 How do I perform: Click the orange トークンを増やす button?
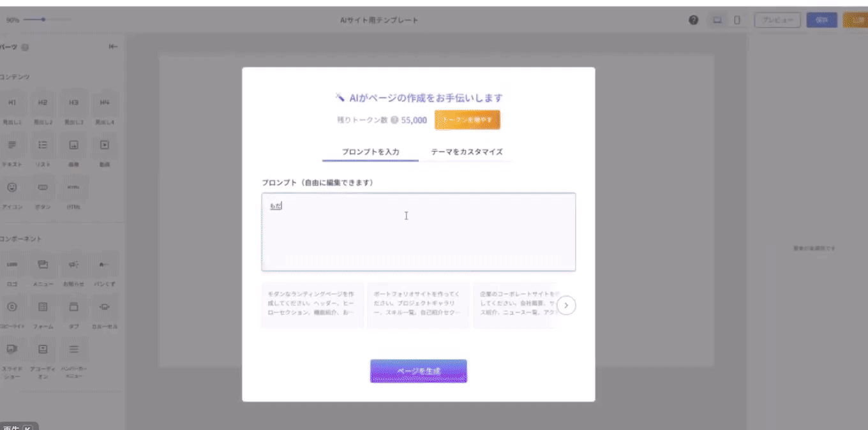pyautogui.click(x=467, y=120)
